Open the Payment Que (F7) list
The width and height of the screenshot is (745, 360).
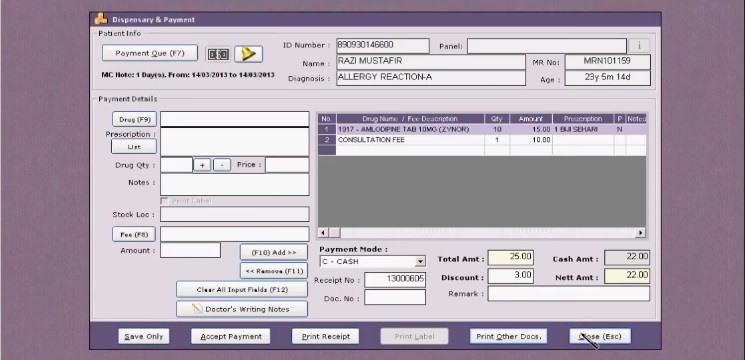click(150, 53)
